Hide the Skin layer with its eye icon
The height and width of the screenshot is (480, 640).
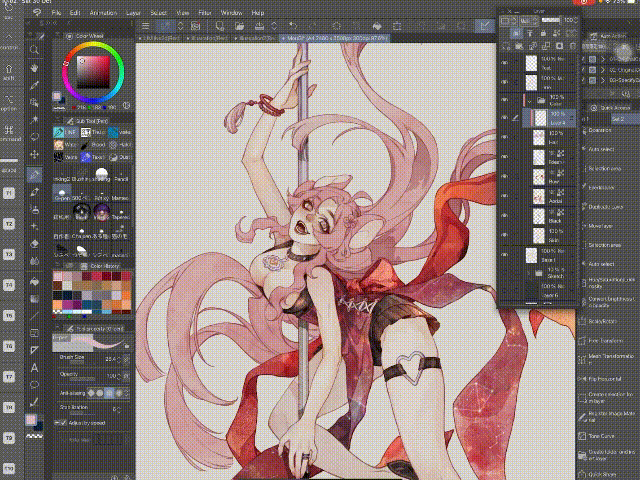pos(505,235)
